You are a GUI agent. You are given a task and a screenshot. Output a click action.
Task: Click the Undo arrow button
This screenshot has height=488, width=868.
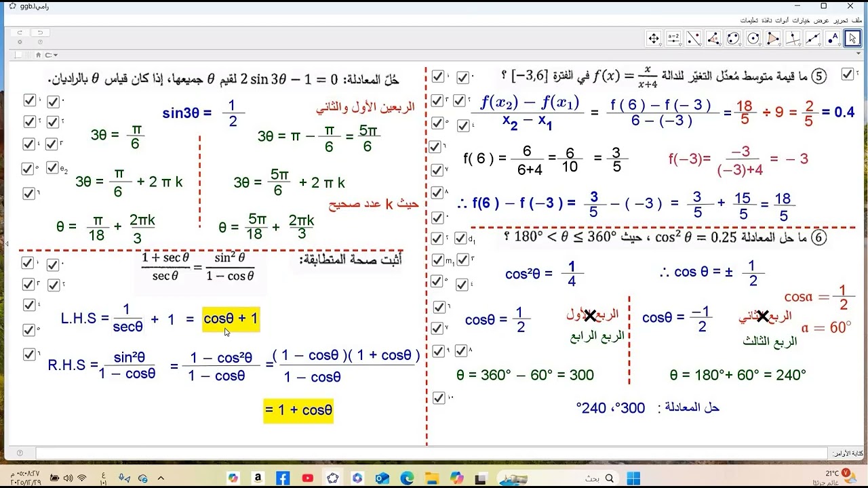pyautogui.click(x=40, y=33)
